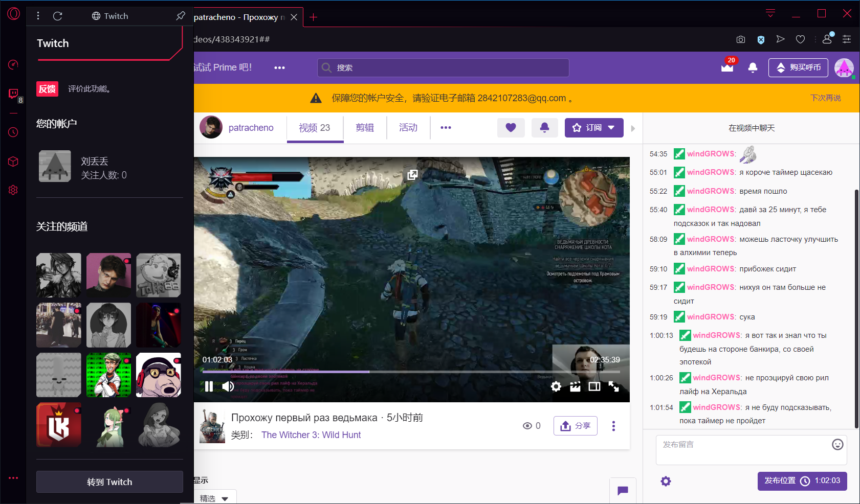
Task: Open ad blocker shield icon
Action: pyautogui.click(x=761, y=39)
